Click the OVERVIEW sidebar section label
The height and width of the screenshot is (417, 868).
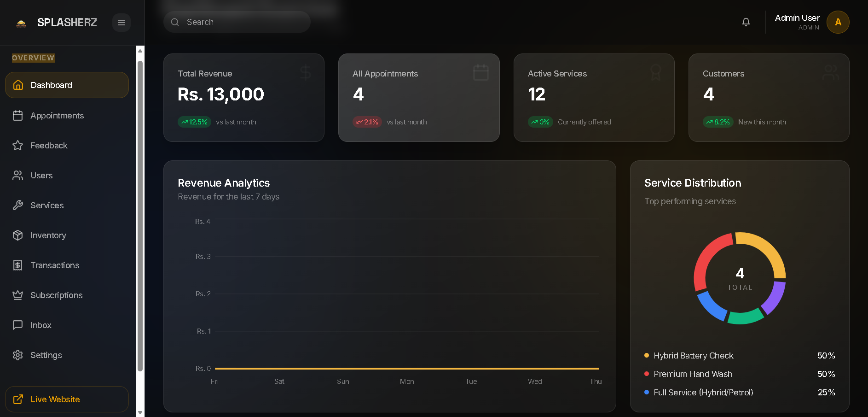[x=33, y=58]
